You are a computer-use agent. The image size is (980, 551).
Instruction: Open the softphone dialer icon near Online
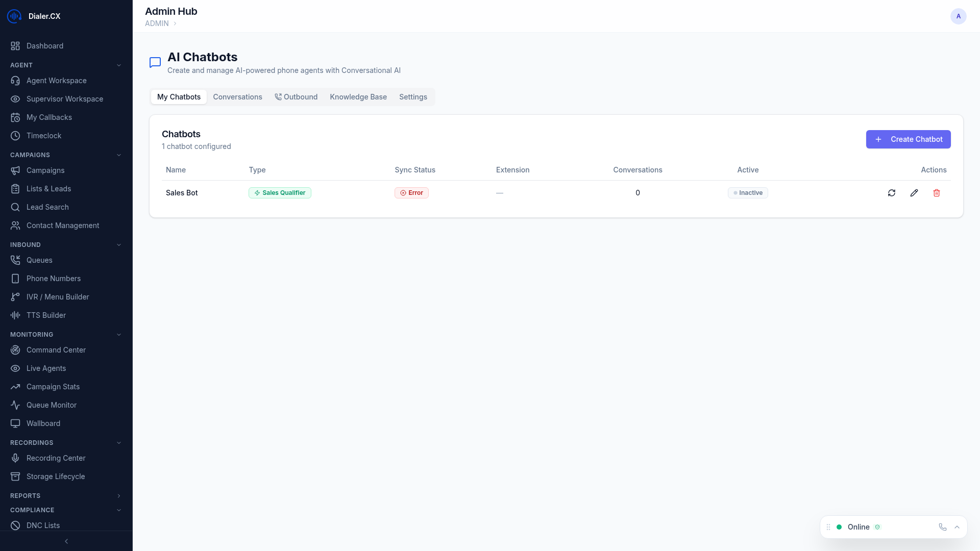point(942,527)
